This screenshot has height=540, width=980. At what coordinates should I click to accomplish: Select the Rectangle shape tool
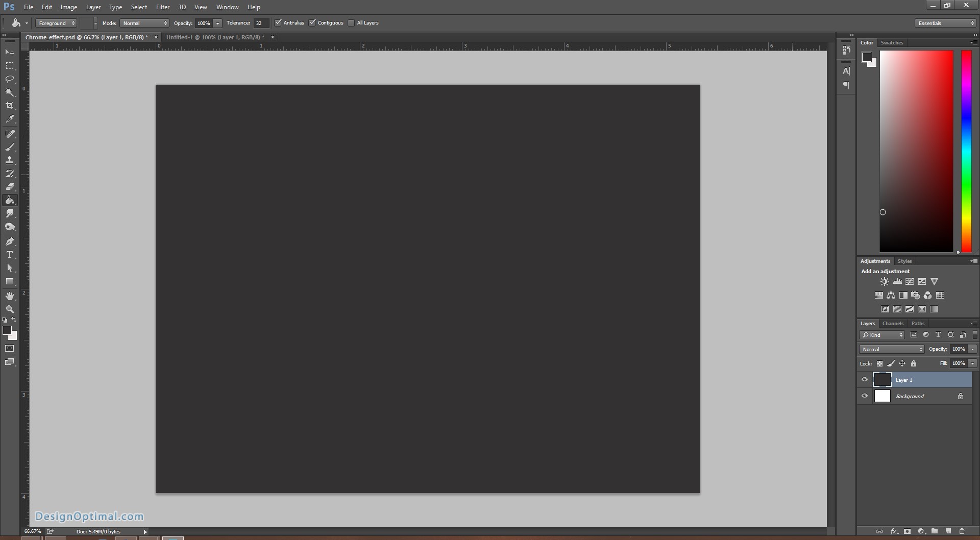point(10,282)
